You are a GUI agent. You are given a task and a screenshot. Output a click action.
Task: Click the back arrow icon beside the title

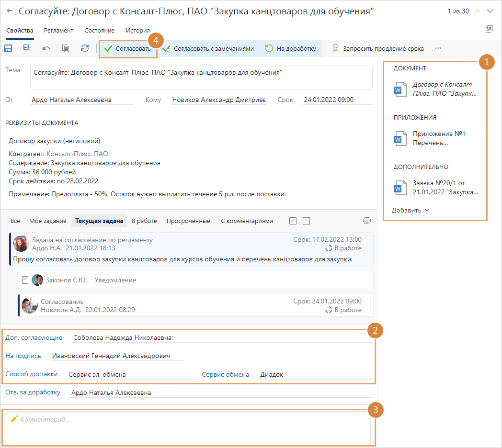pos(10,11)
